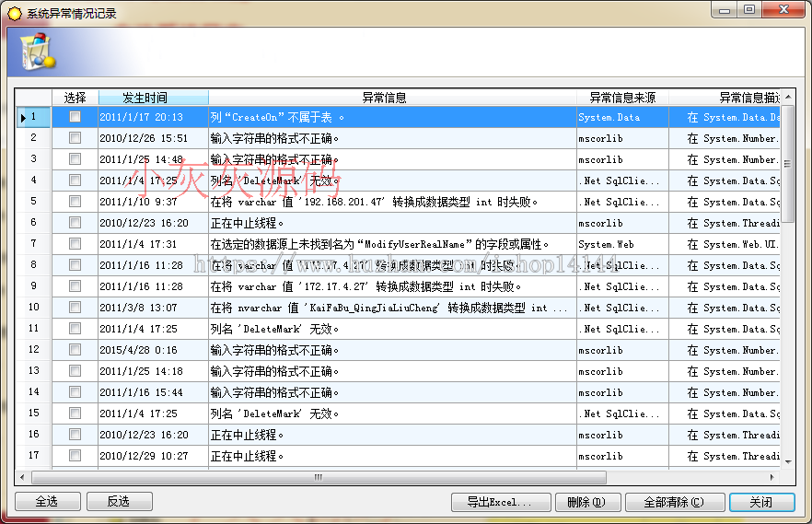The image size is (812, 524).
Task: Click the 全选 button
Action: 48,502
